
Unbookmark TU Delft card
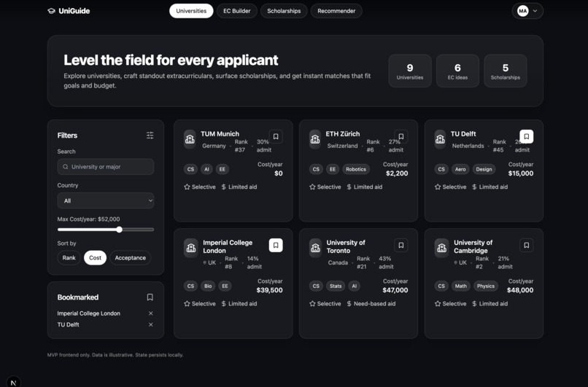[527, 136]
